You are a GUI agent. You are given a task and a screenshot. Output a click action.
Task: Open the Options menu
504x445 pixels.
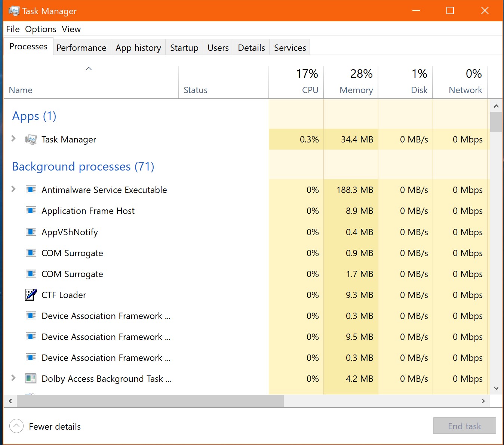41,29
